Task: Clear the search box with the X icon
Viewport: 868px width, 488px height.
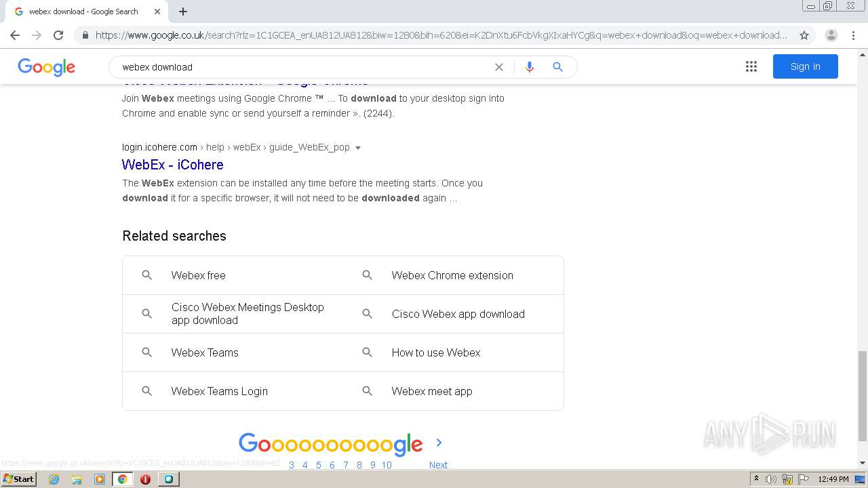Action: [499, 67]
